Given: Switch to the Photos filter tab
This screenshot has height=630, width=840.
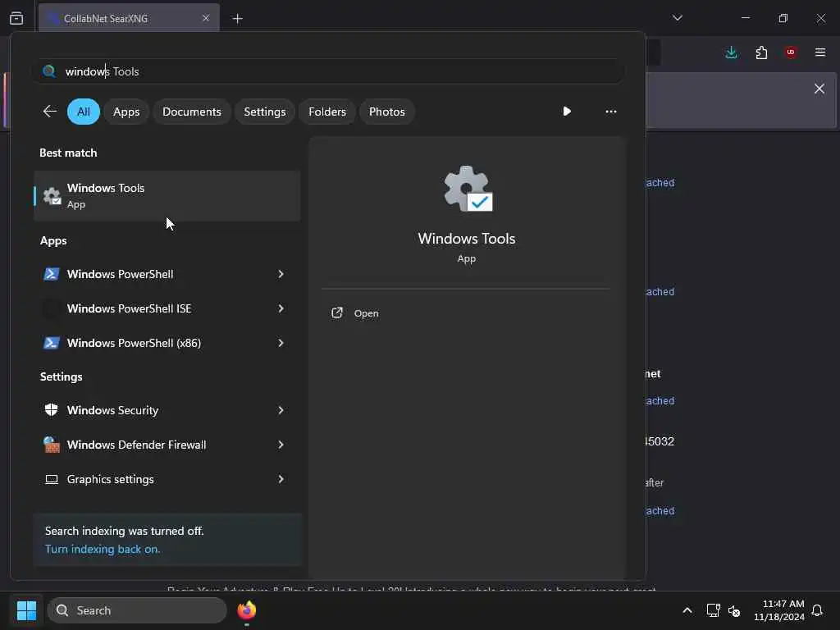Looking at the screenshot, I should (x=387, y=112).
